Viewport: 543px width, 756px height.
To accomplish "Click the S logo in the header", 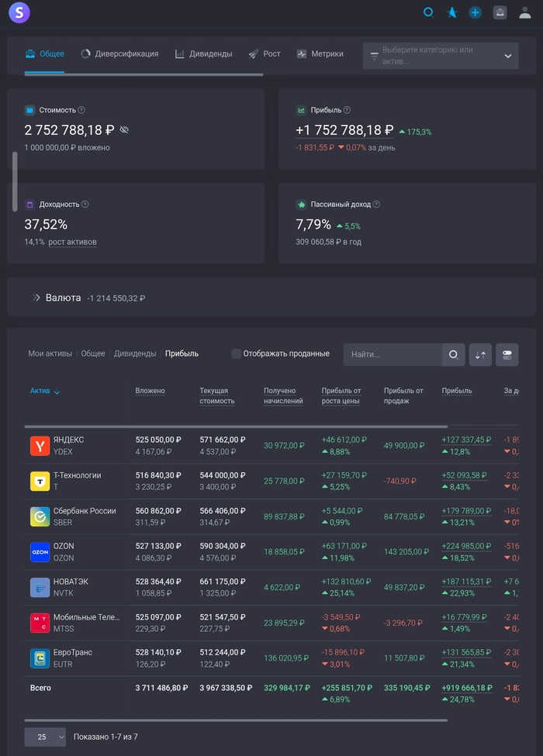I will (x=19, y=12).
